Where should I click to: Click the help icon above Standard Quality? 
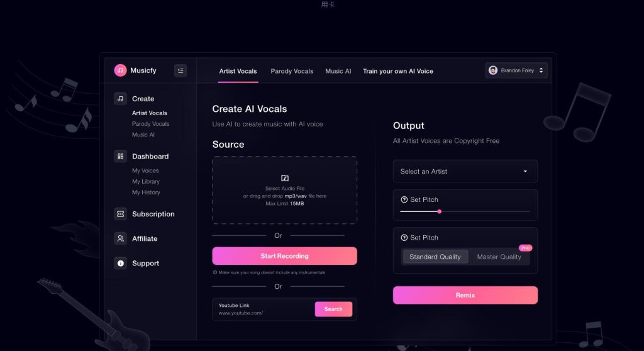point(404,238)
